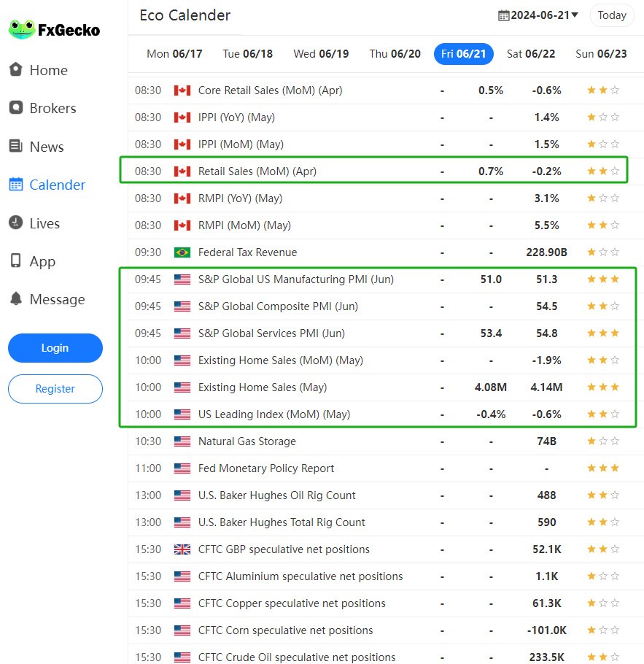Switch to the Thu 06/20 tab
This screenshot has height=664, width=644.
point(395,54)
